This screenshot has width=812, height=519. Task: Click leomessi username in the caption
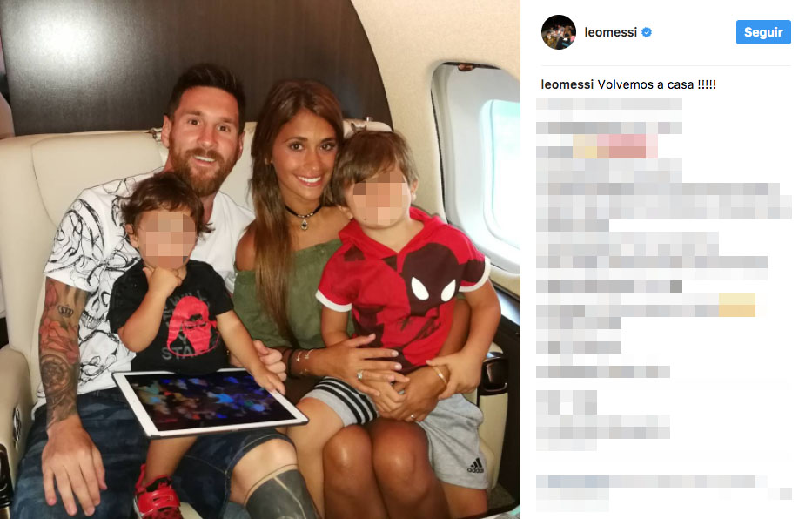point(567,84)
